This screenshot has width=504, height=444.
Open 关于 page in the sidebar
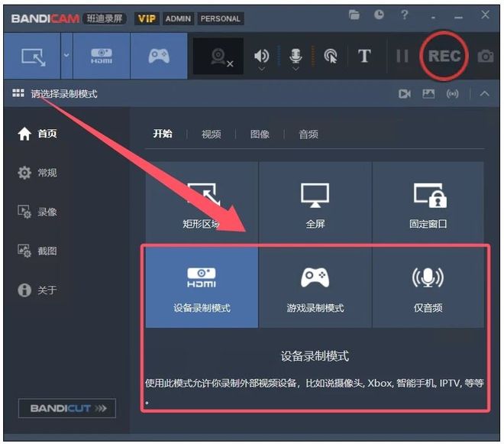[37, 290]
